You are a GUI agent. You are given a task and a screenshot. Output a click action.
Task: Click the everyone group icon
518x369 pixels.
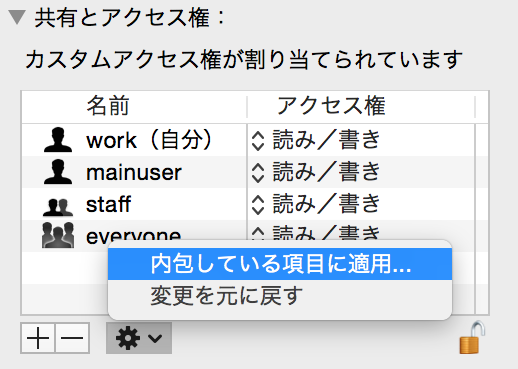pos(58,235)
